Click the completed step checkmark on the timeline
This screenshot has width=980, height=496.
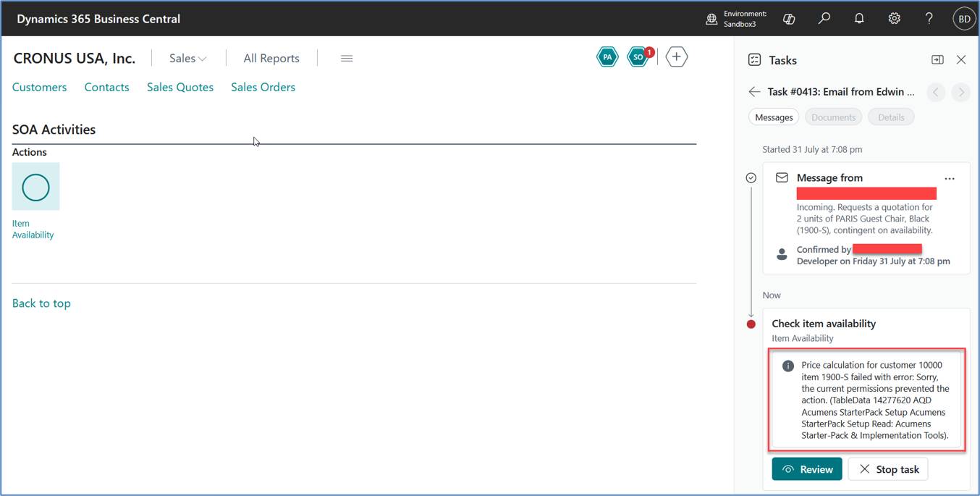pos(751,177)
